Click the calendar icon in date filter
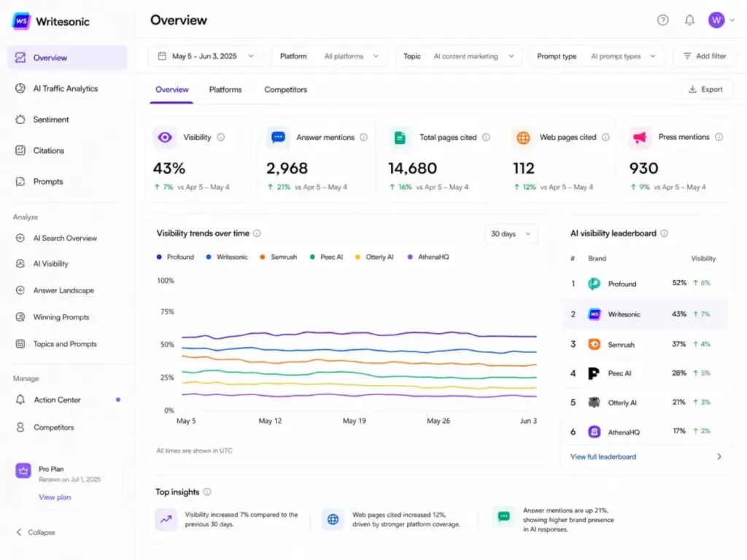Image resolution: width=747 pixels, height=560 pixels. [x=162, y=56]
